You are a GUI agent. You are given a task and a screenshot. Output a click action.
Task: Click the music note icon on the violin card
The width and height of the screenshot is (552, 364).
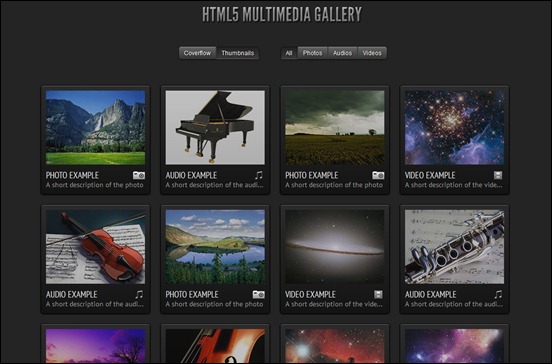[x=139, y=294]
